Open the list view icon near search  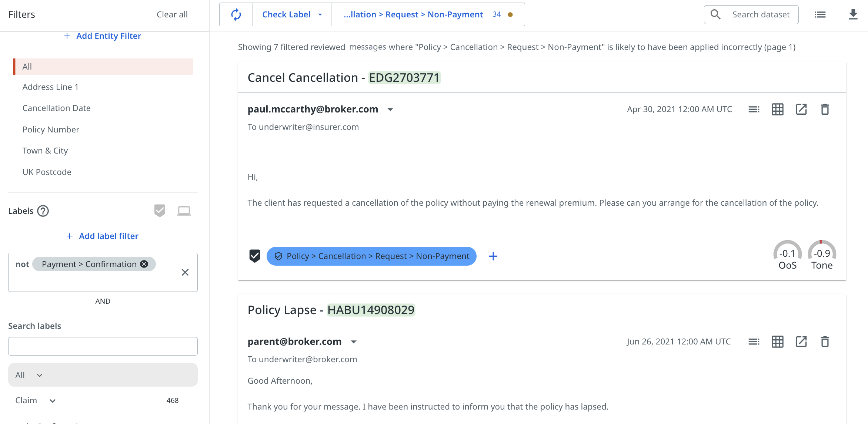coord(820,14)
